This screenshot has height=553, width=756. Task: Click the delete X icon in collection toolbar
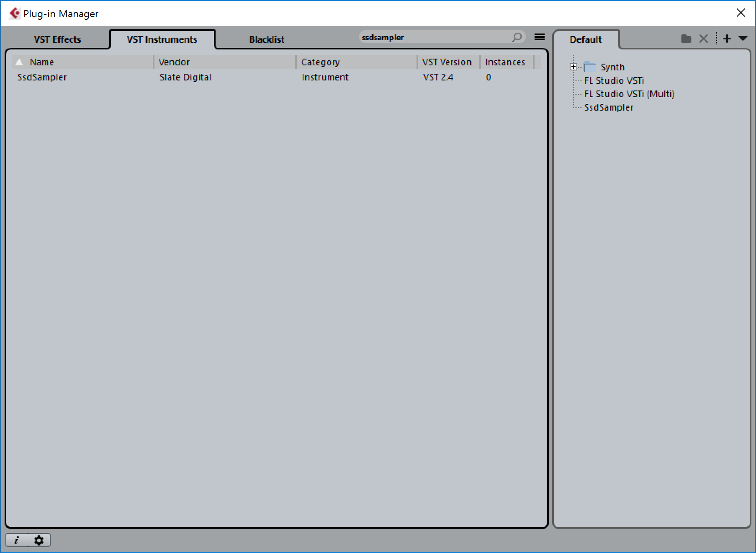[x=704, y=39]
